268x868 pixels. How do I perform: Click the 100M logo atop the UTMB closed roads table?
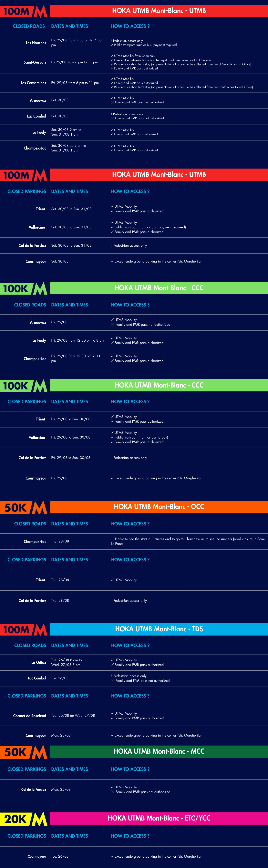(x=24, y=11)
